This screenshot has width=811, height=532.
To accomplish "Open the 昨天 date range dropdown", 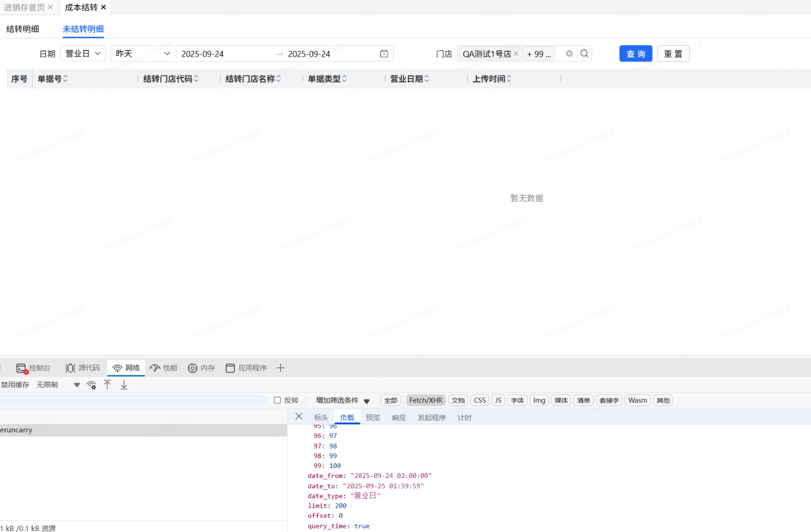I will (143, 54).
